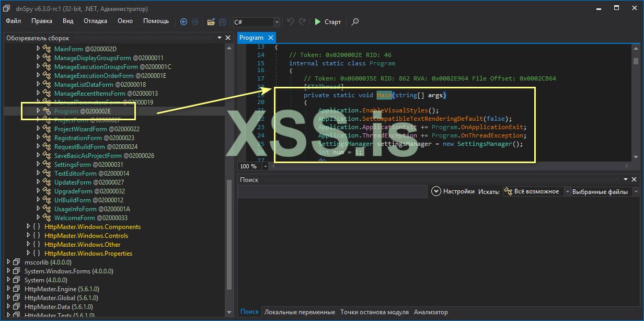Viewport: 644px width, 321px height.
Task: Open the Файл menu
Action: click(14, 21)
